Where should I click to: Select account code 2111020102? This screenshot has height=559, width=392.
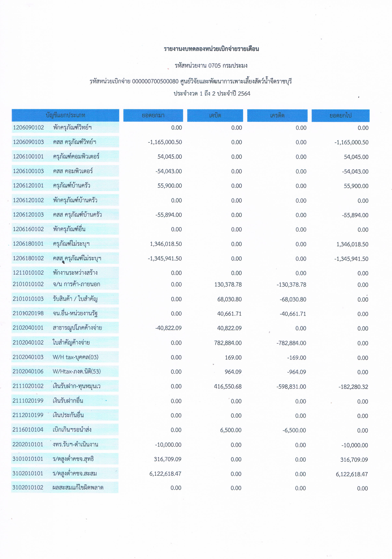(x=28, y=386)
